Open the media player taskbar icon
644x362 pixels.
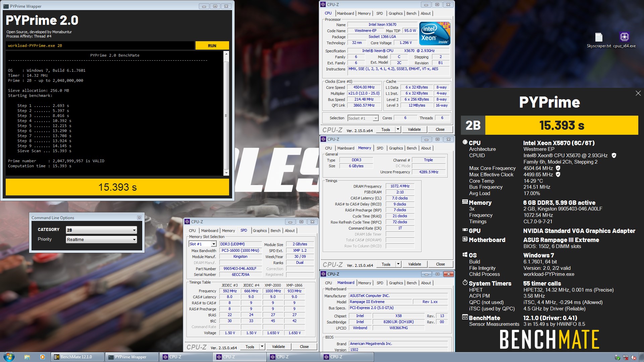42,357
